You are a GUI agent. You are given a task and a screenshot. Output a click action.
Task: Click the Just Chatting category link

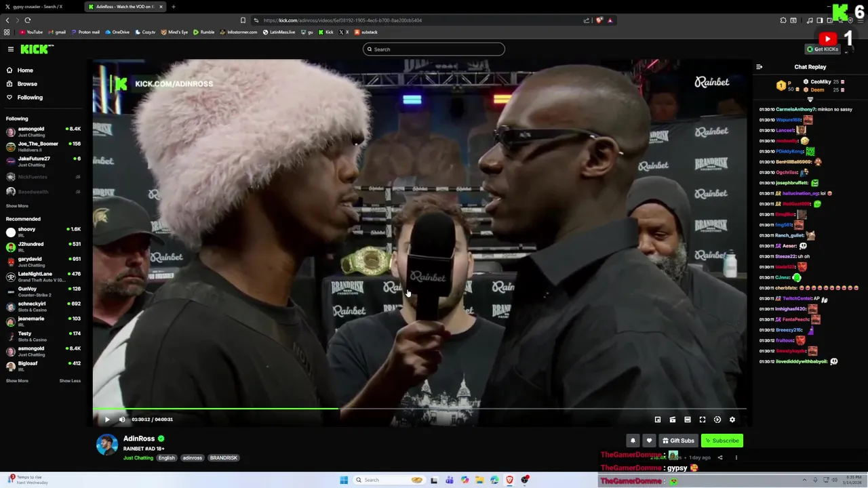tap(138, 458)
